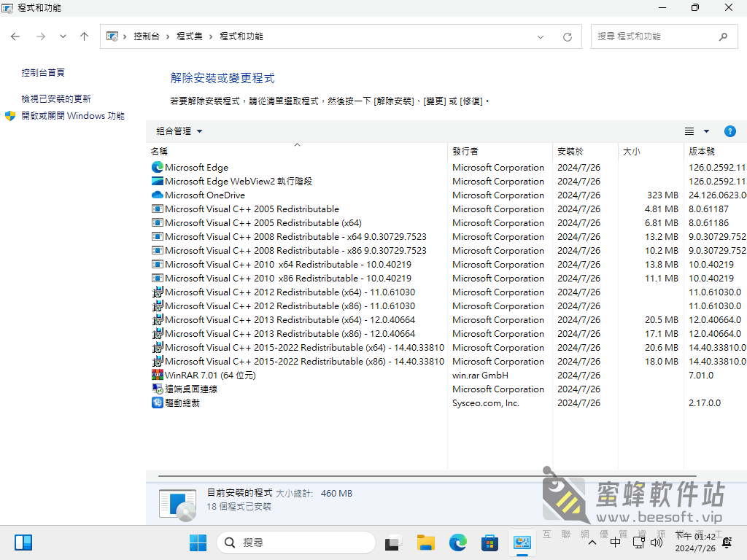Open the volume control in system tray

click(657, 542)
